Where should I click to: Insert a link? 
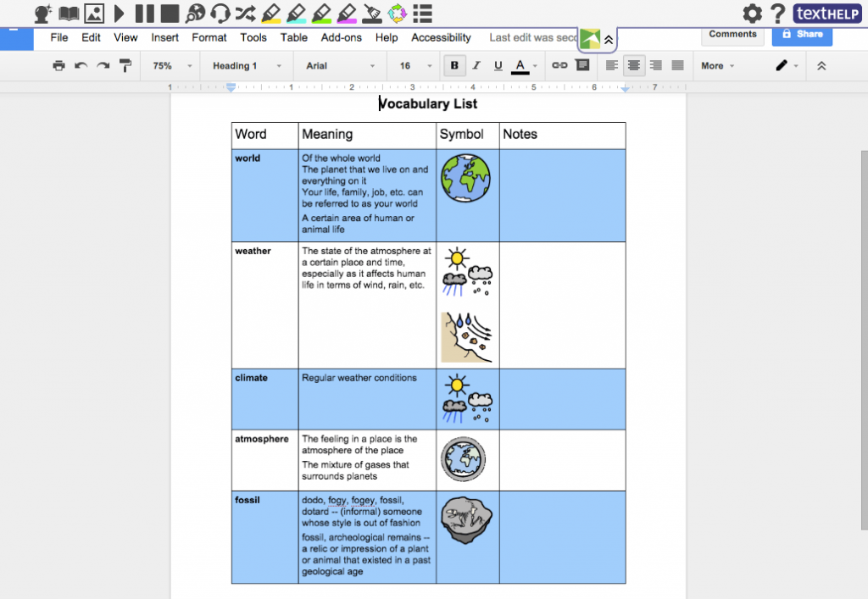pos(559,65)
